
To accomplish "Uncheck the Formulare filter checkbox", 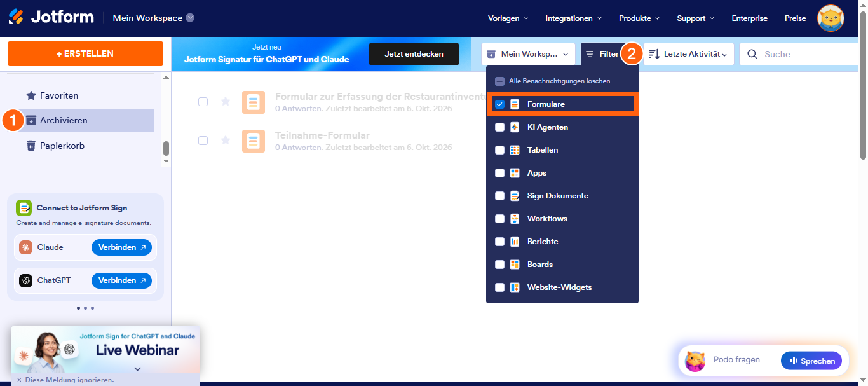I will pos(499,104).
